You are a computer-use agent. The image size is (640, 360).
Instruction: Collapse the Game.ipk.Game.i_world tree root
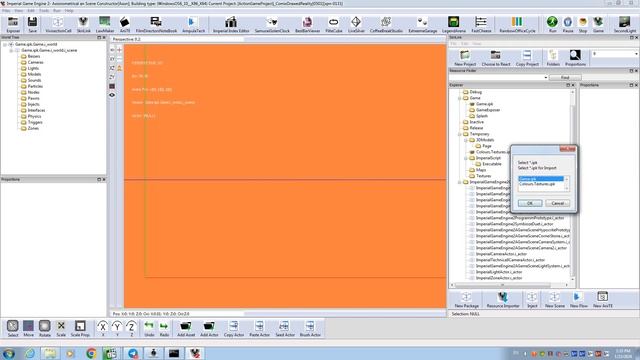(5, 44)
